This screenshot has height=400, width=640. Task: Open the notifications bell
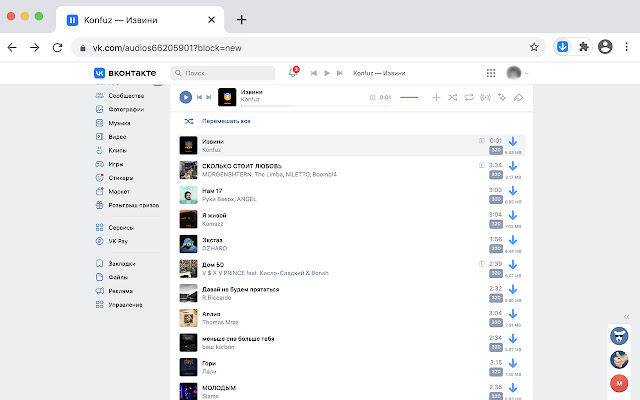(292, 73)
